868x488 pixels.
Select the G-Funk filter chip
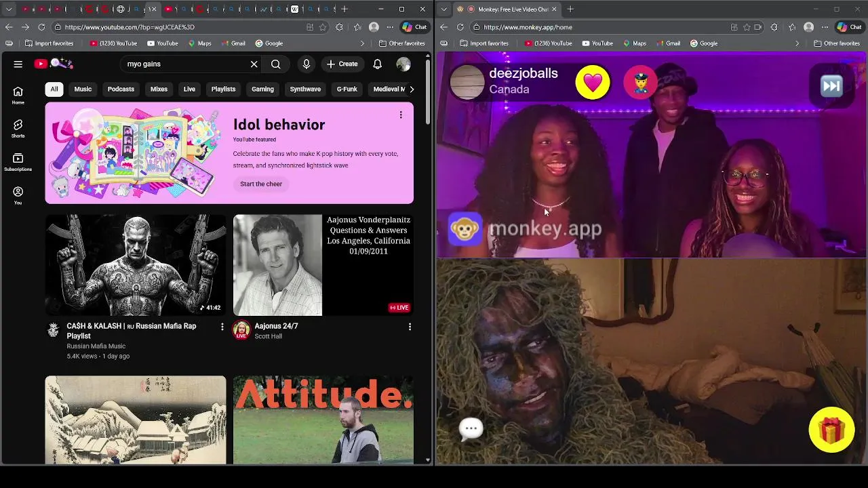[347, 89]
